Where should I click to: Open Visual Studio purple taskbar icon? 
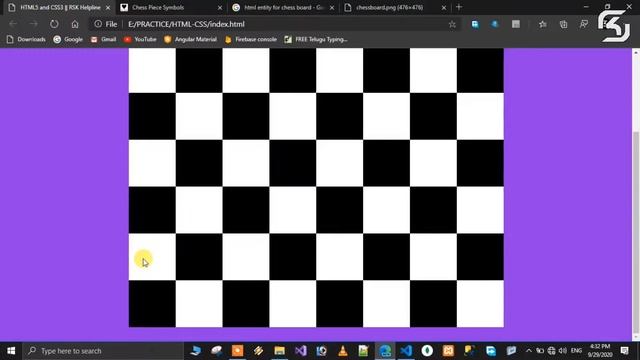coord(300,351)
